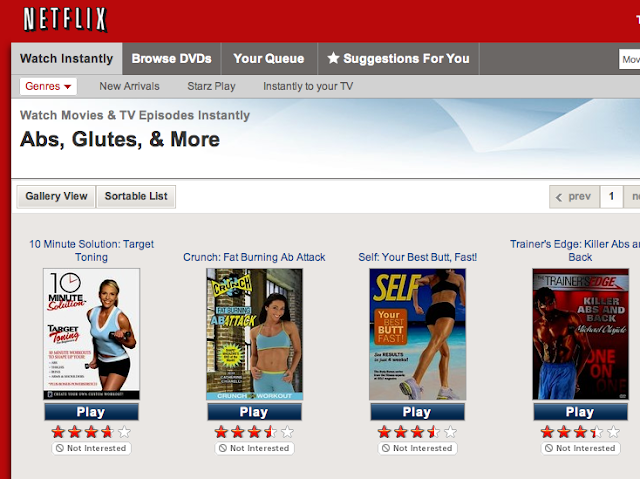640x479 pixels.
Task: Play Self: Your Best Butt, Fast!
Action: pyautogui.click(x=418, y=412)
